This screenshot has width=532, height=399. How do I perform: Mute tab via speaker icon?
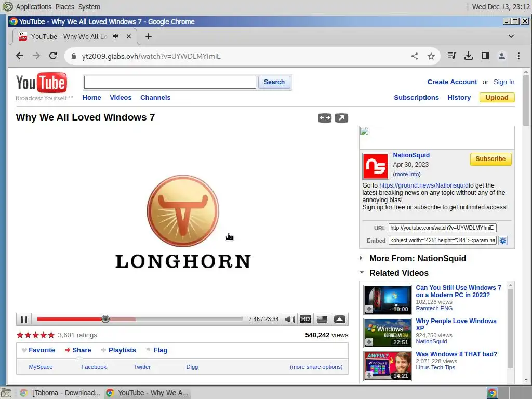tap(116, 36)
